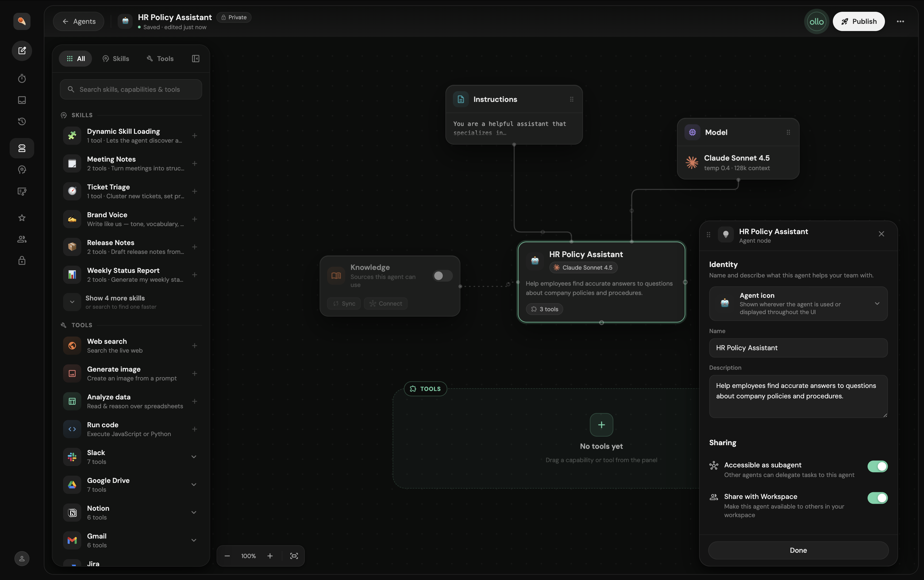Expand Show 4 more skills

point(131,302)
